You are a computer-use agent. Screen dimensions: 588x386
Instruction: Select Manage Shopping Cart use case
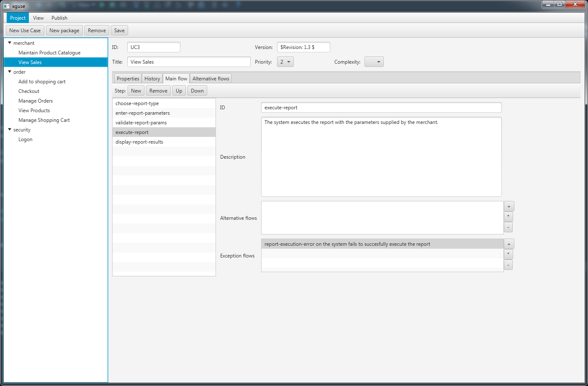click(56, 120)
